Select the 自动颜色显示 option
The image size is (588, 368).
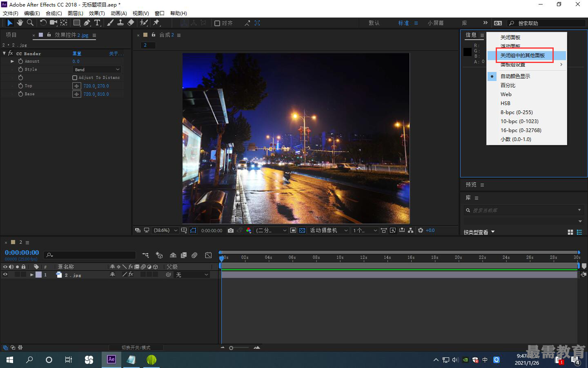tap(527, 76)
